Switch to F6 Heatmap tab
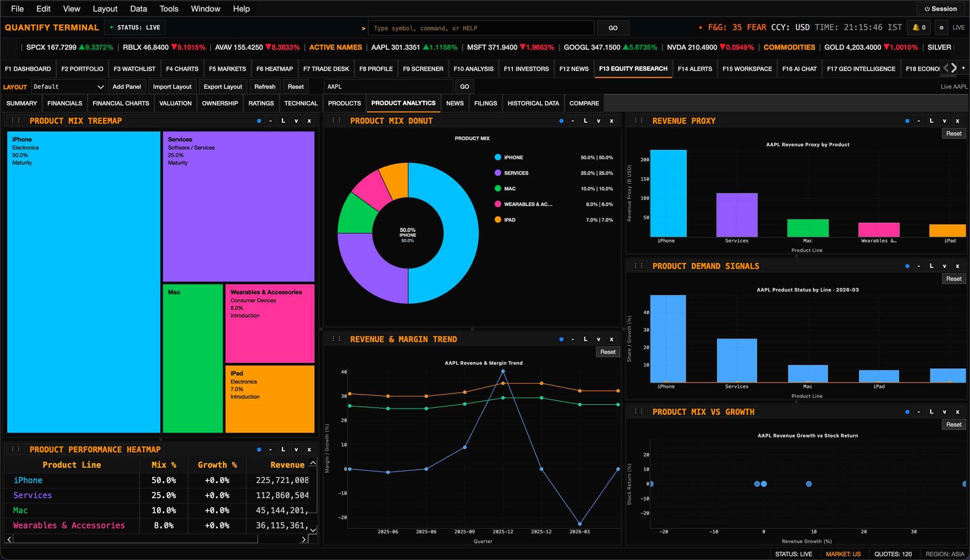The width and height of the screenshot is (970, 560). (x=274, y=69)
